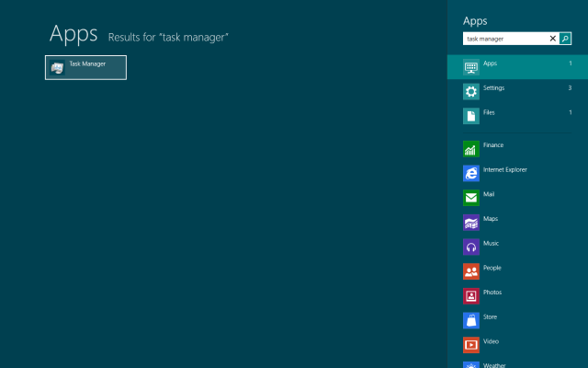Click inside the search text field
The width and height of the screenshot is (588, 368).
pyautogui.click(x=505, y=39)
